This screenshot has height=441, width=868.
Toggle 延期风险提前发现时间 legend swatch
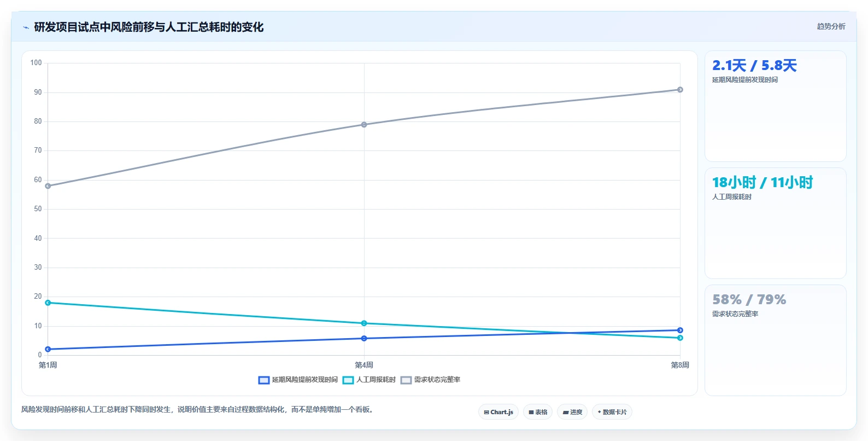pyautogui.click(x=264, y=380)
